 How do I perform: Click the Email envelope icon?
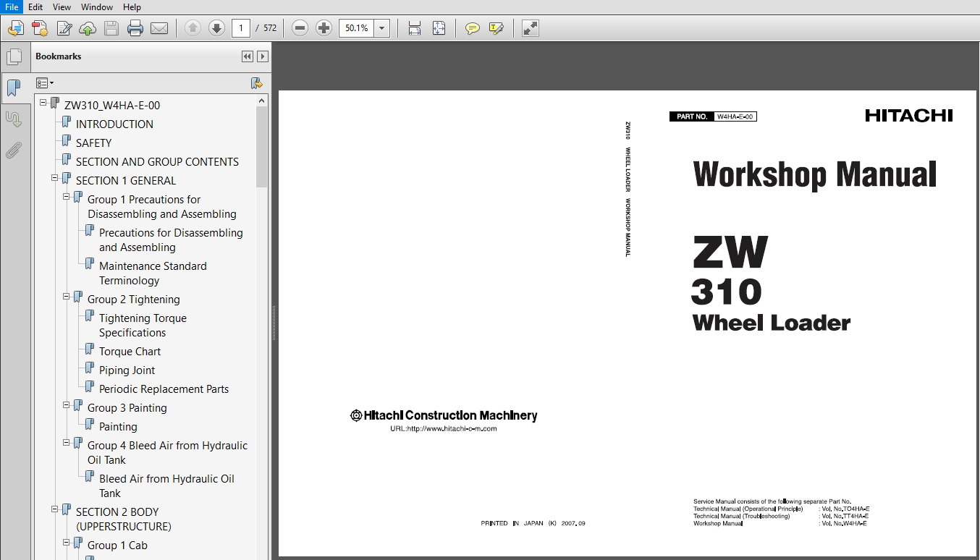[x=159, y=29]
